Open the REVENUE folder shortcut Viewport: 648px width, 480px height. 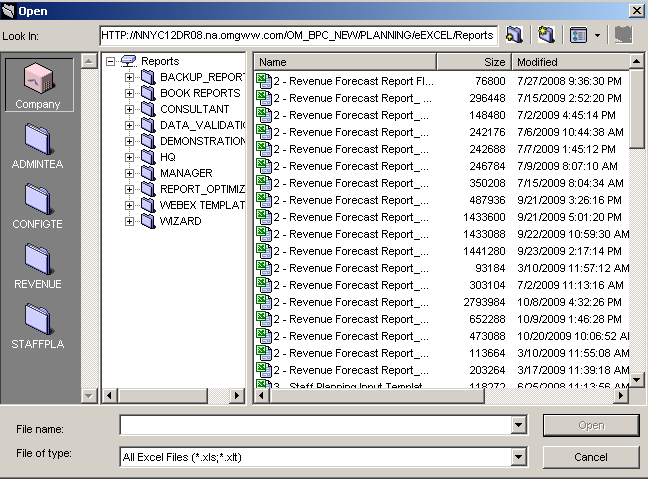tap(37, 265)
